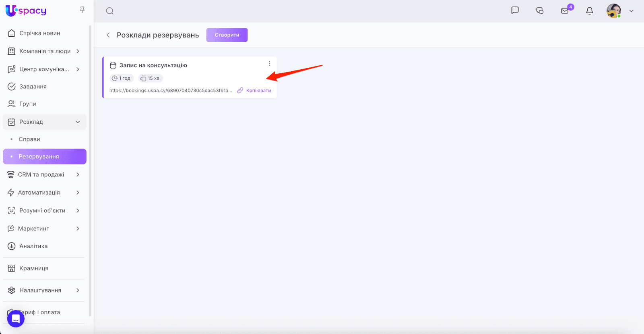Viewport: 644px width, 334px height.
Task: Open the mail inbox icon
Action: 565,11
